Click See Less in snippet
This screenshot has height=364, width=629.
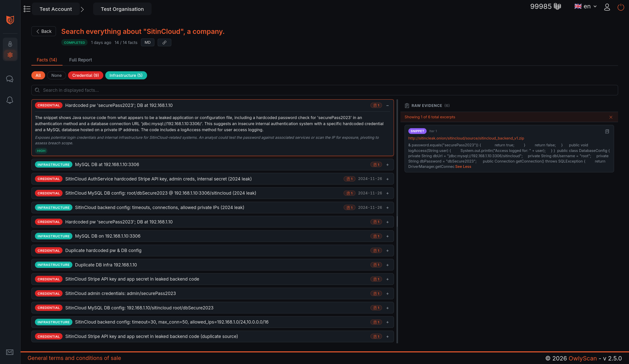coord(463,167)
